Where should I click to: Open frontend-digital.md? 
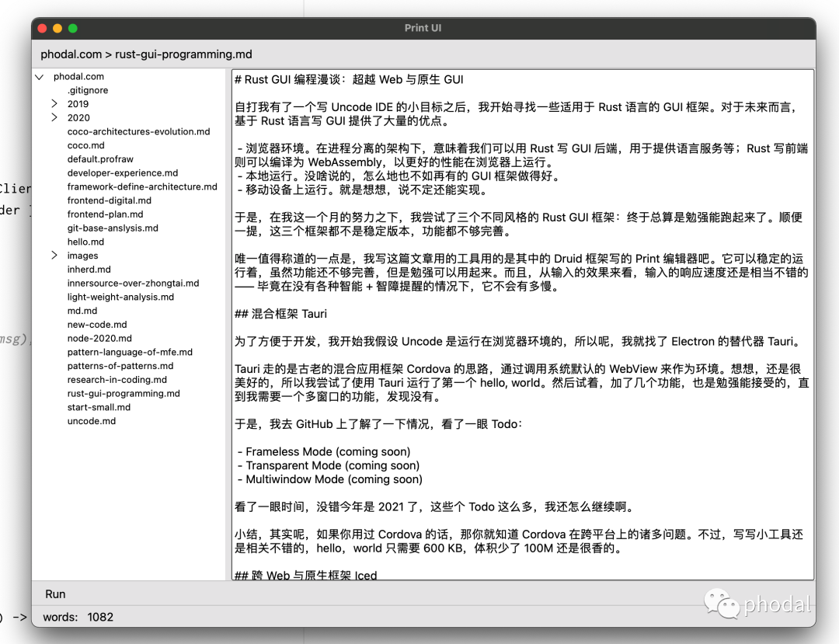(x=109, y=200)
